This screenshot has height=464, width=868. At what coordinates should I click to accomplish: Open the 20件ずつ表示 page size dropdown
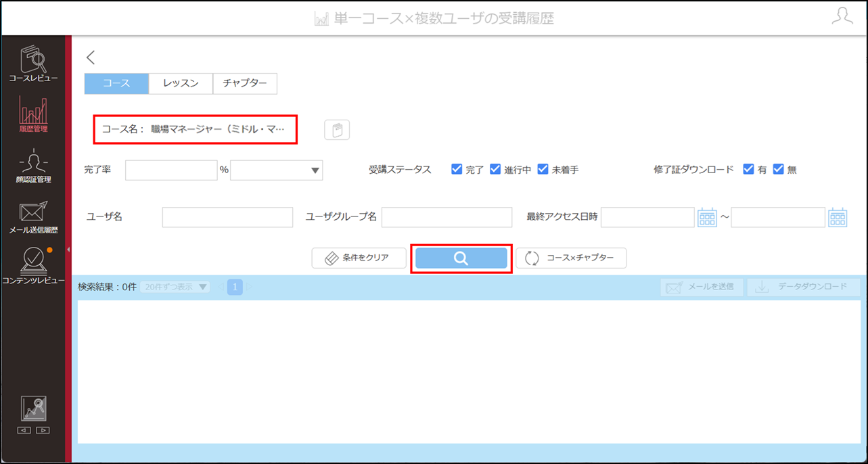[x=175, y=287]
